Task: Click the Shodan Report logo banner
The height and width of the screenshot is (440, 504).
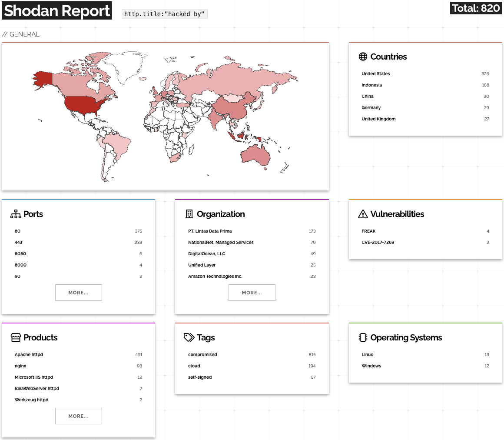Action: [x=57, y=10]
